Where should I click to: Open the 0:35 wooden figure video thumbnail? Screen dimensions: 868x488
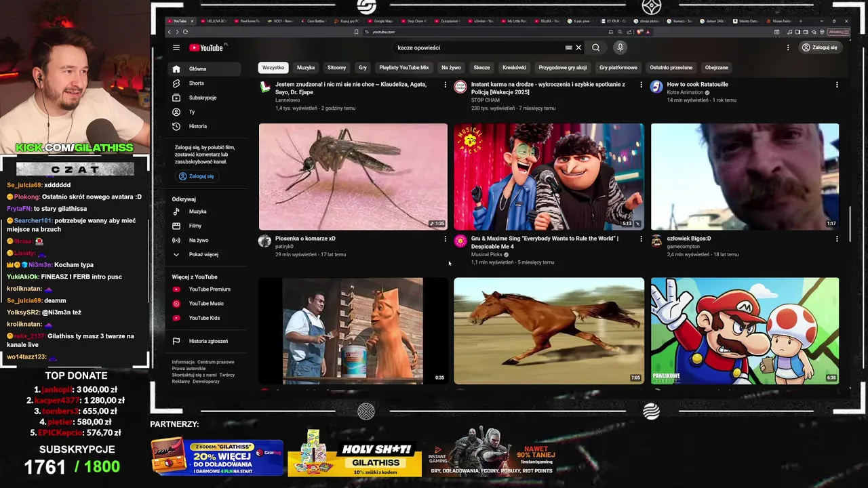click(353, 331)
